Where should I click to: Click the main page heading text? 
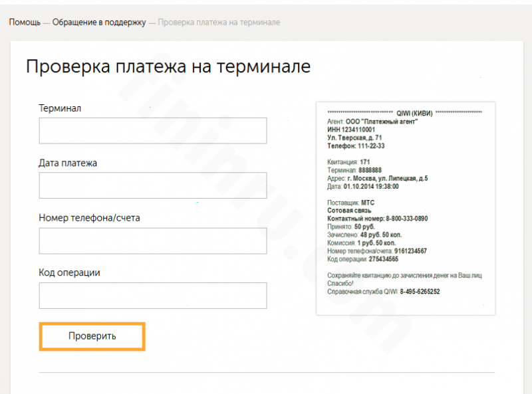pyautogui.click(x=168, y=66)
